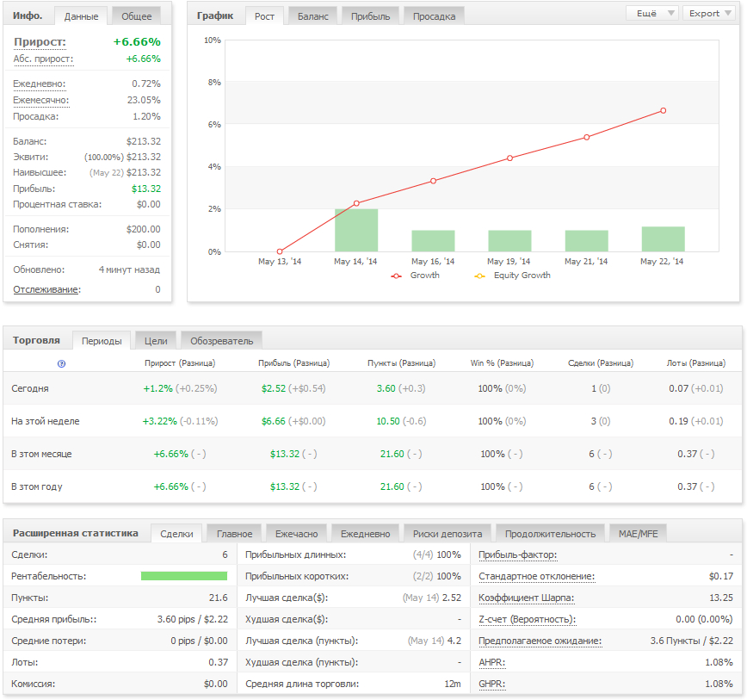Image resolution: width=747 pixels, height=700 pixels.
Task: Select the Риски депозита tab
Action: 448,534
